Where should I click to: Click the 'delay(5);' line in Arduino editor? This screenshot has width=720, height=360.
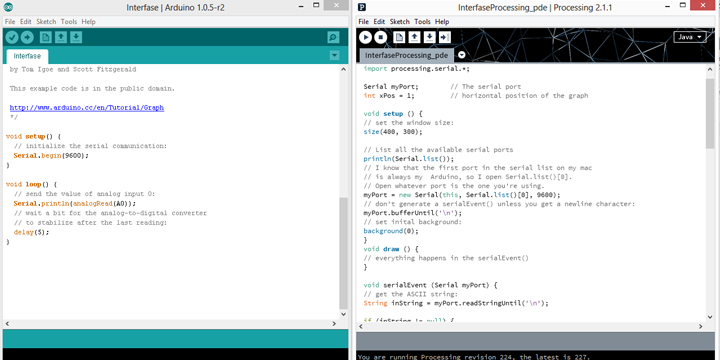(x=31, y=232)
